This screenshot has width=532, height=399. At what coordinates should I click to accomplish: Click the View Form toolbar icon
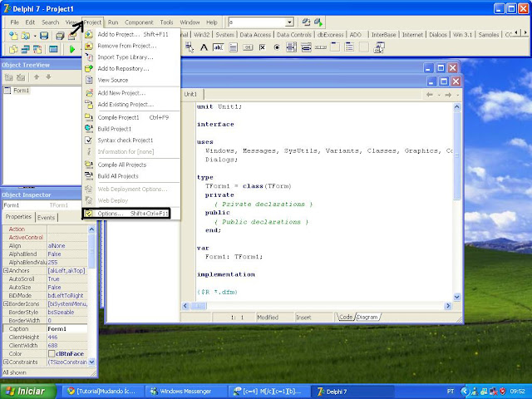click(26, 50)
